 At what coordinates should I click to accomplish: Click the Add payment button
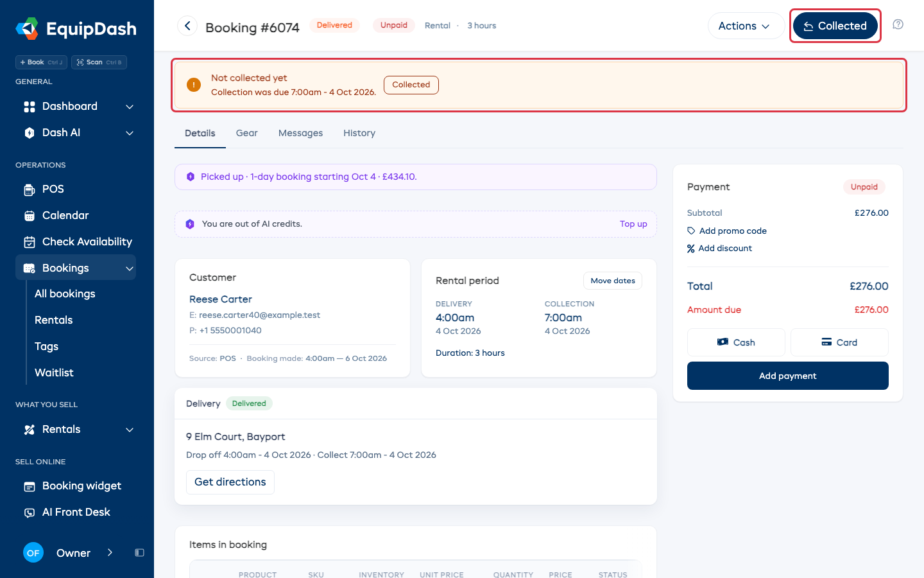tap(788, 376)
